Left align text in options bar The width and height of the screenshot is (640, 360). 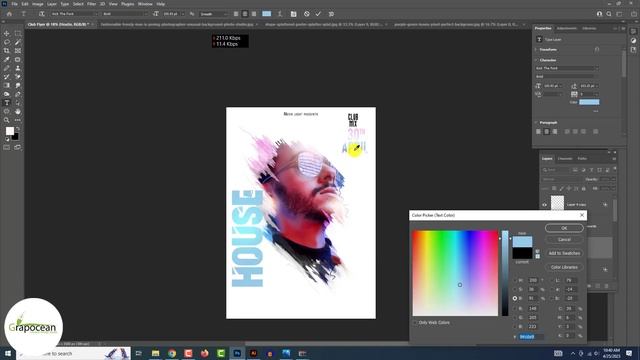pos(236,14)
